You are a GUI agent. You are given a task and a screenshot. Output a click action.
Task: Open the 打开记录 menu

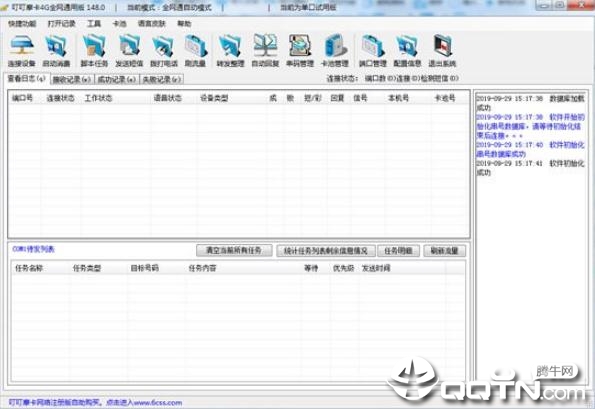click(61, 24)
